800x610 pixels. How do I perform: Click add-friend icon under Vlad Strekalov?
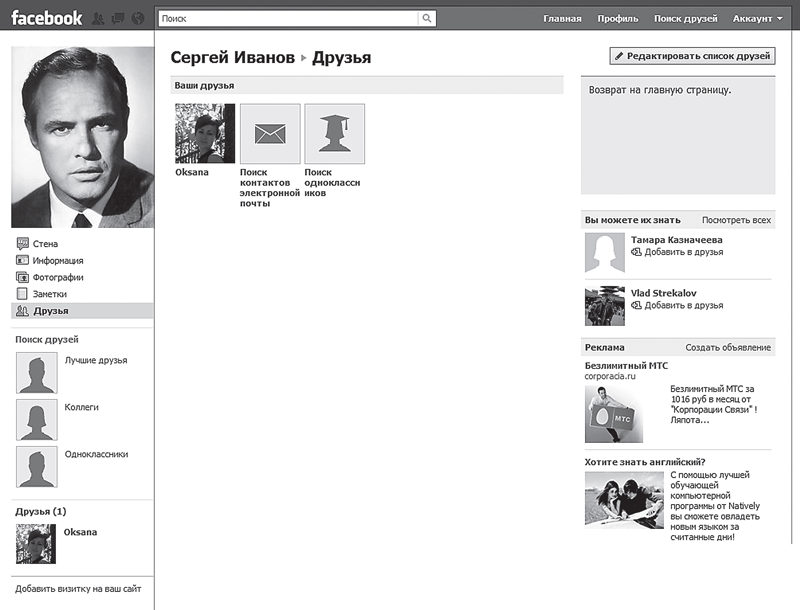636,305
